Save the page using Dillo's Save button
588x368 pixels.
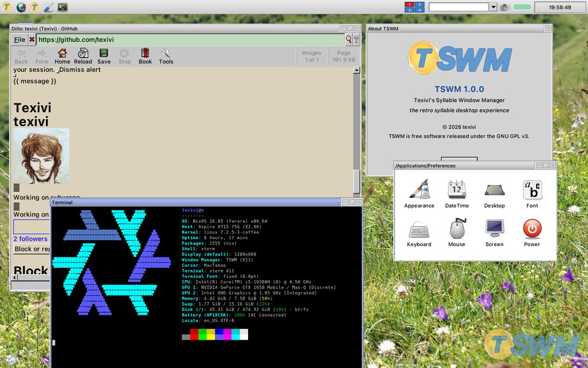point(104,57)
